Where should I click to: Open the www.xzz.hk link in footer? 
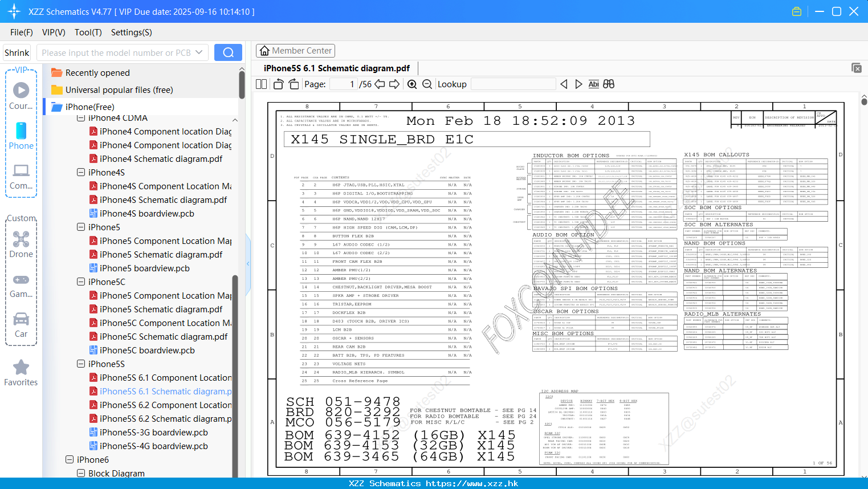pos(472,483)
